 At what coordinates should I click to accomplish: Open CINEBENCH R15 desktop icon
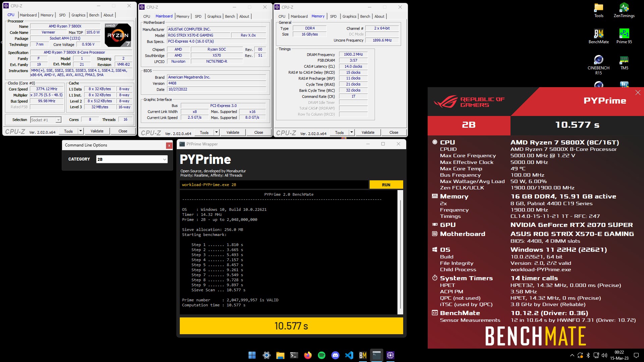[x=599, y=64]
